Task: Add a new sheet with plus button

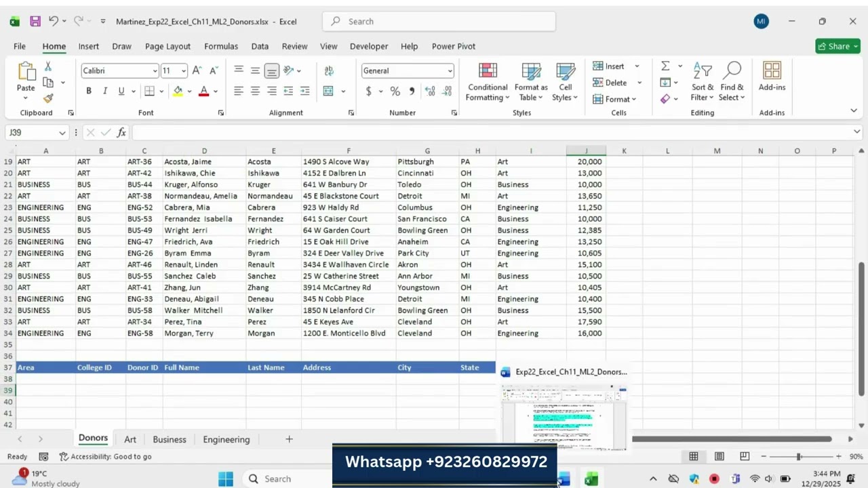Action: click(x=289, y=439)
